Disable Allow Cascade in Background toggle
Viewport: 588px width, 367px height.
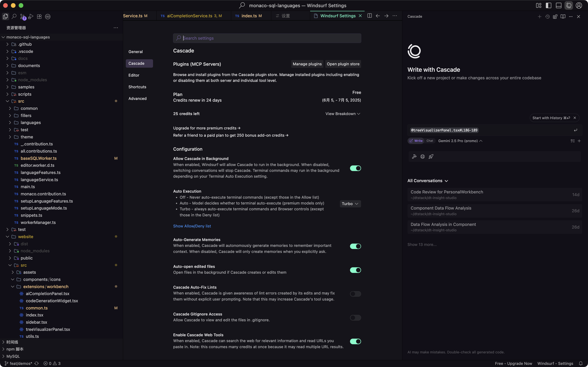tap(355, 168)
